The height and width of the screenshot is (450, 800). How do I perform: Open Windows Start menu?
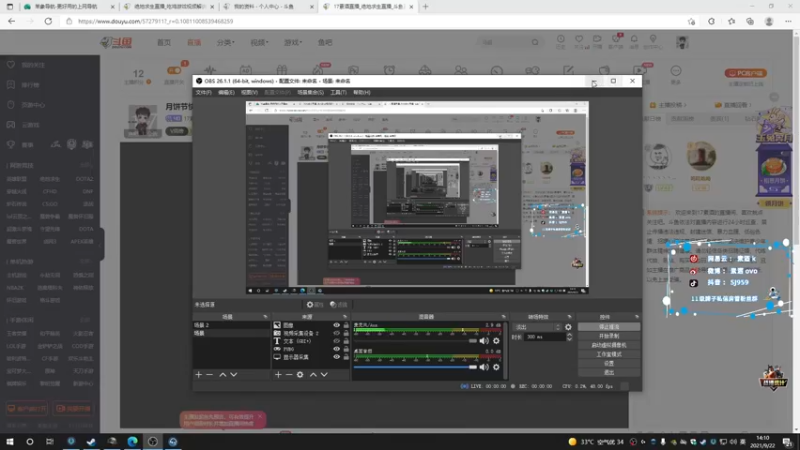(x=10, y=441)
